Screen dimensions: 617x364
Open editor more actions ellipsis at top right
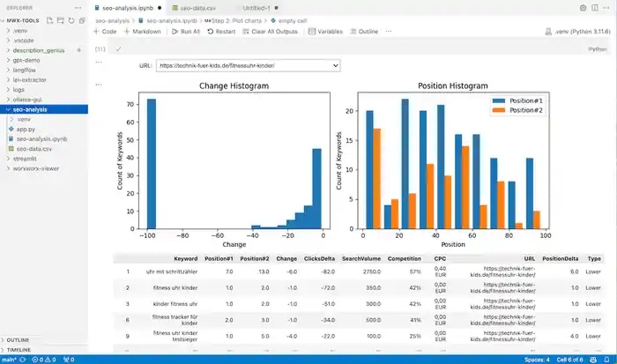click(606, 8)
